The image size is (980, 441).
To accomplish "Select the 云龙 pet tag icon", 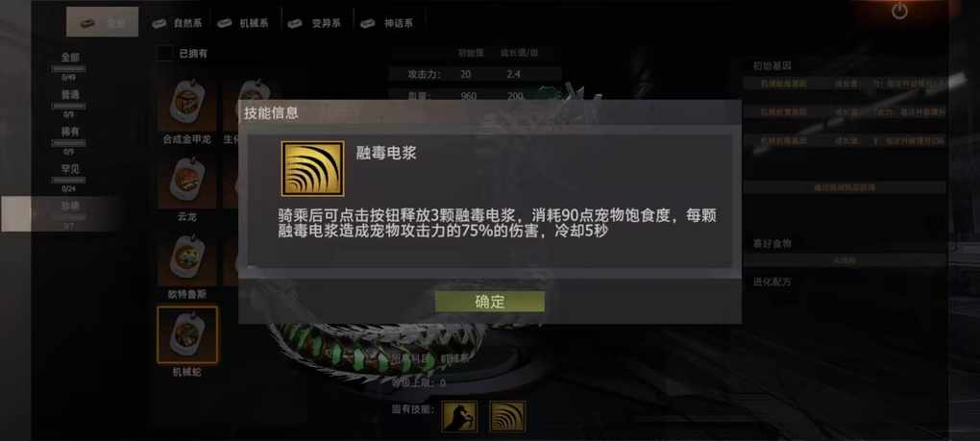I will click(187, 182).
